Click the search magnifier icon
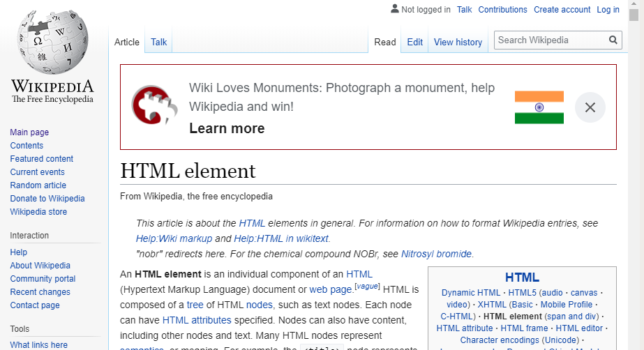 click(613, 40)
